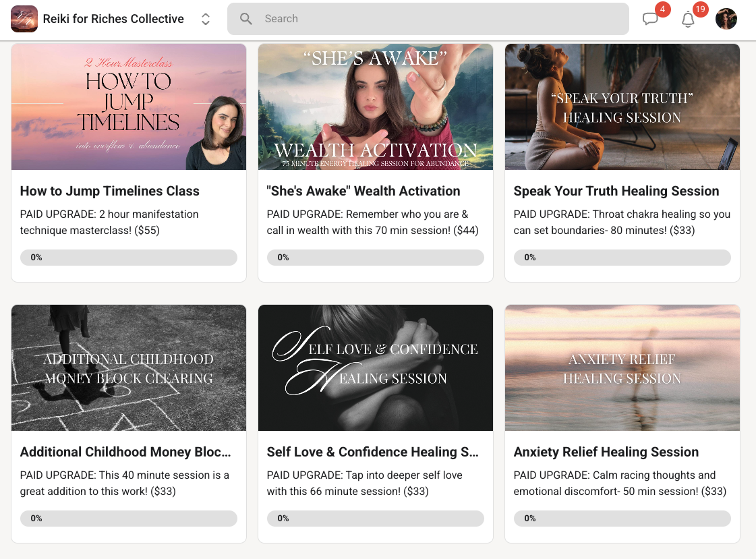756x559 pixels.
Task: Click the "2 hour manifestation technique masterclass" description
Action: [x=109, y=222]
